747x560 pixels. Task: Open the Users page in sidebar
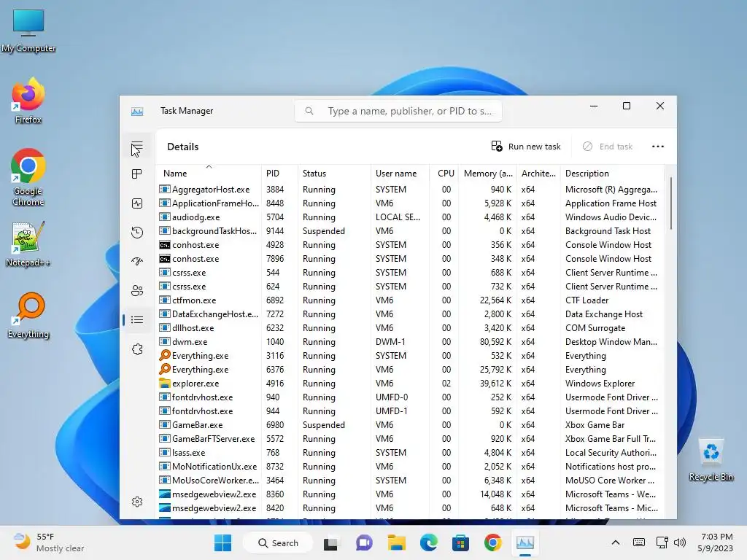pyautogui.click(x=137, y=290)
